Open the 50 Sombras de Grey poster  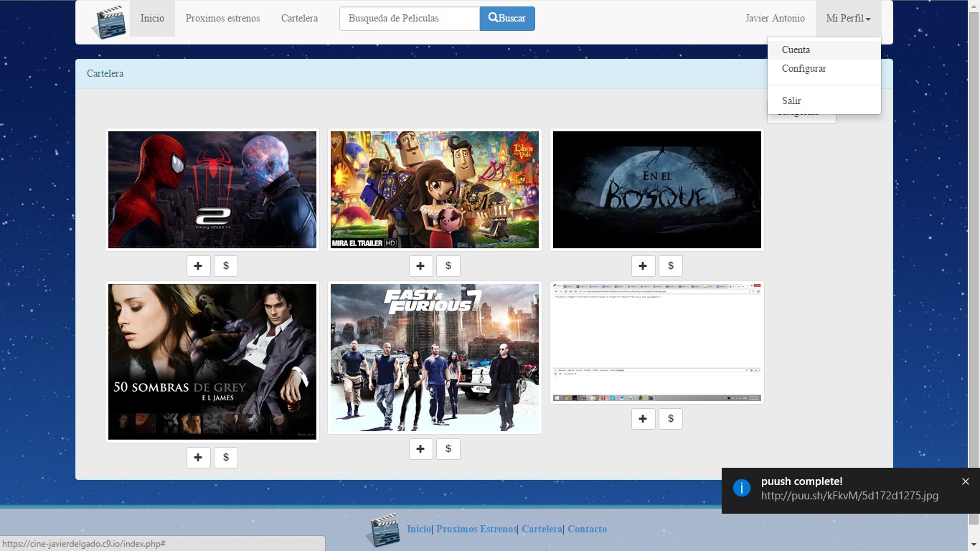(212, 362)
